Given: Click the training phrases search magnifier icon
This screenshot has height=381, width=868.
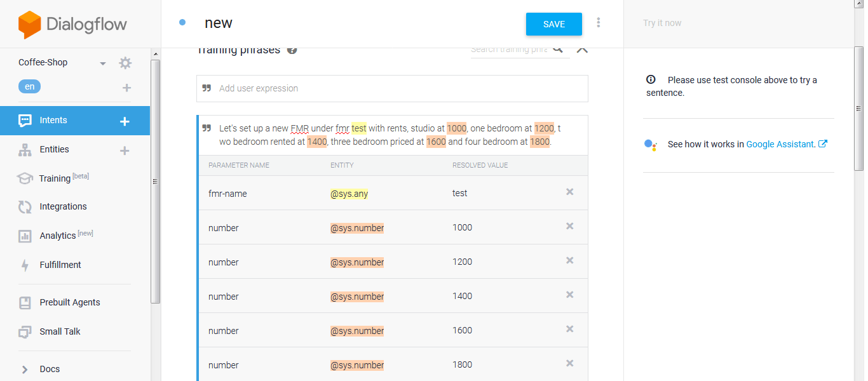Looking at the screenshot, I should pyautogui.click(x=558, y=50).
